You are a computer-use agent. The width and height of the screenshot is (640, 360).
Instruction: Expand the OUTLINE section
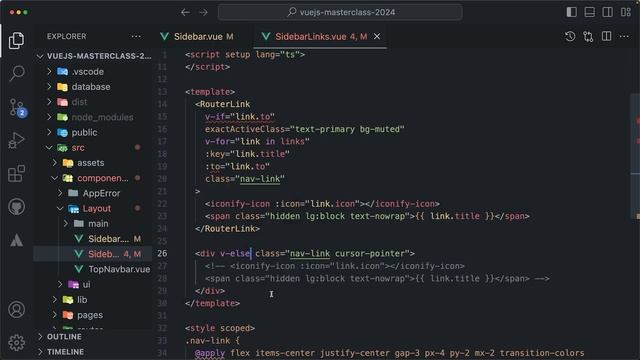93,337
